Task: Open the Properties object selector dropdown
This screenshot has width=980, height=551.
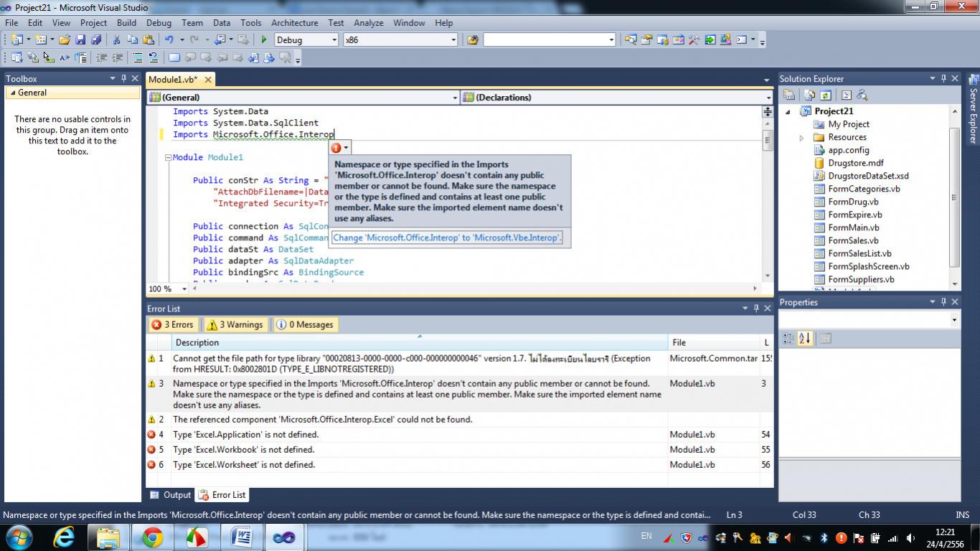Action: [954, 320]
